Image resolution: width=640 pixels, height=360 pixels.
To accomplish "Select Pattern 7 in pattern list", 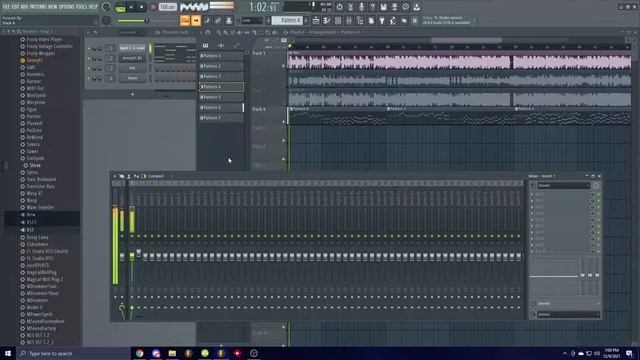I will point(221,118).
